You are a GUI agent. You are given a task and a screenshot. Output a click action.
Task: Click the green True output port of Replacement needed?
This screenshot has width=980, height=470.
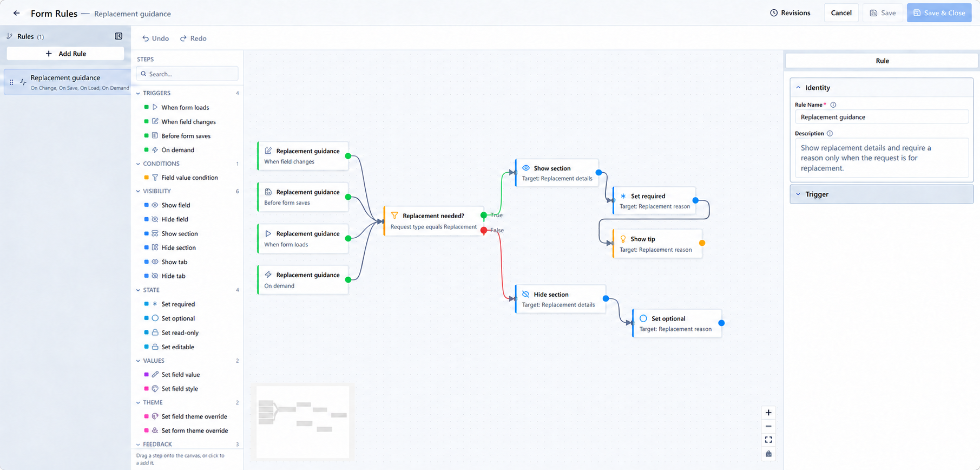tap(484, 216)
